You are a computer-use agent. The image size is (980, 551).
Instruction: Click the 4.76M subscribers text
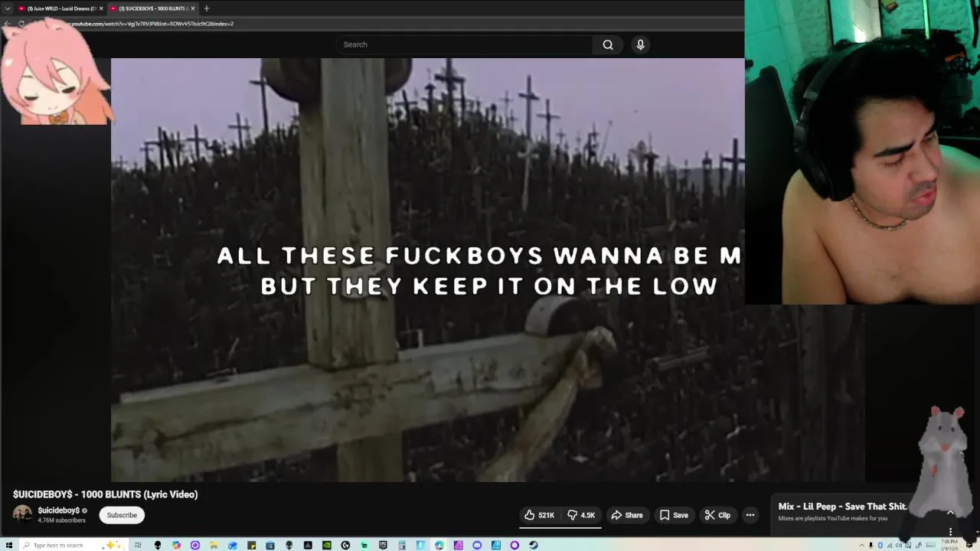pyautogui.click(x=61, y=520)
